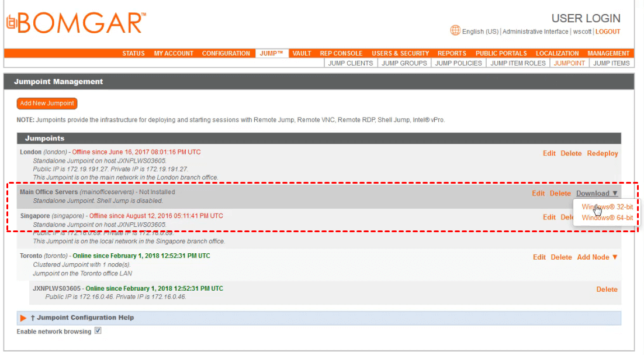Open the JUMP CLIENTS subtab
Viewport: 644px width, 355px height.
pyautogui.click(x=350, y=63)
